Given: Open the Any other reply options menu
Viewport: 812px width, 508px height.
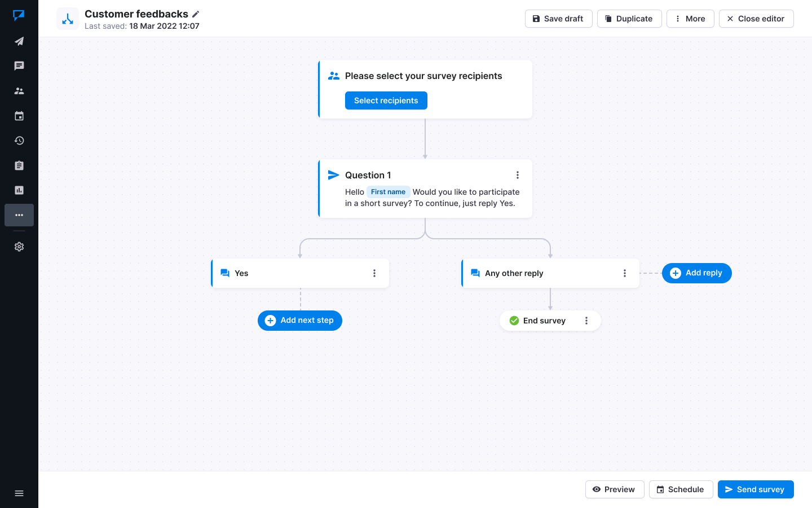Looking at the screenshot, I should (625, 273).
